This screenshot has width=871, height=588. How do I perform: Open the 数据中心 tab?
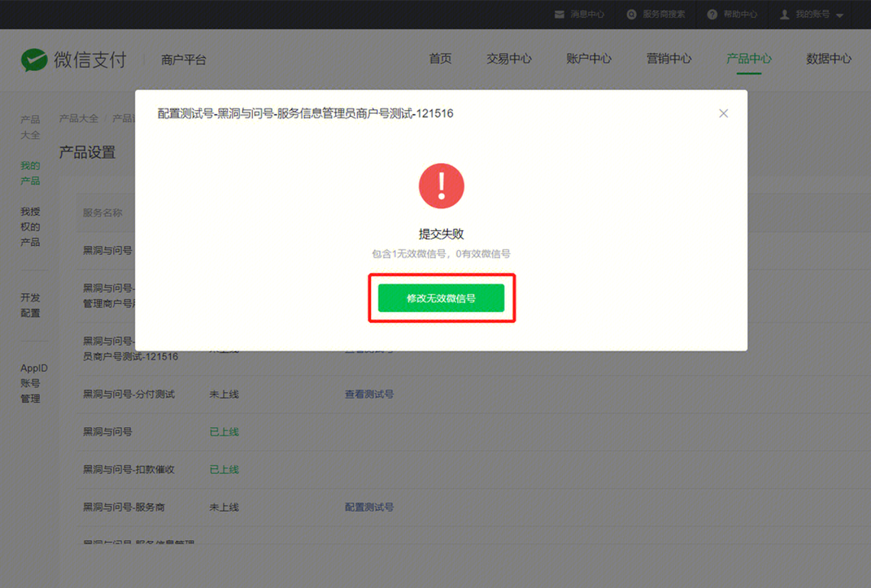(x=829, y=59)
